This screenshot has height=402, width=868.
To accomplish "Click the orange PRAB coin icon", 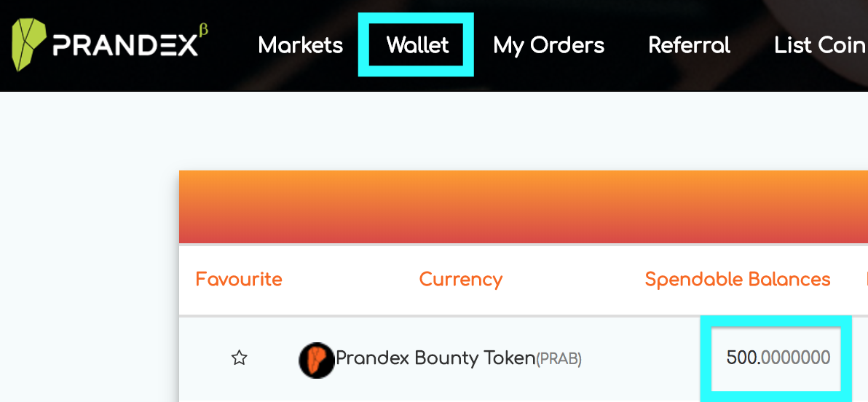I will tap(316, 360).
